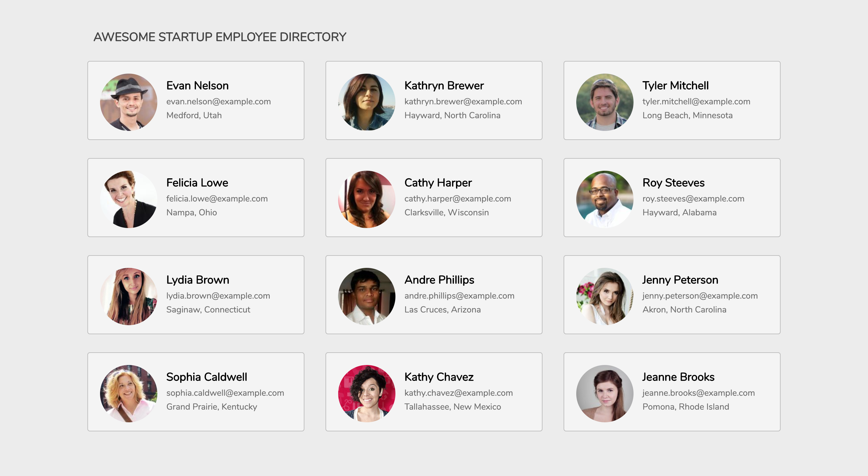The height and width of the screenshot is (476, 868).
Task: Click email jeanne.brooks@example.com
Action: coord(699,393)
